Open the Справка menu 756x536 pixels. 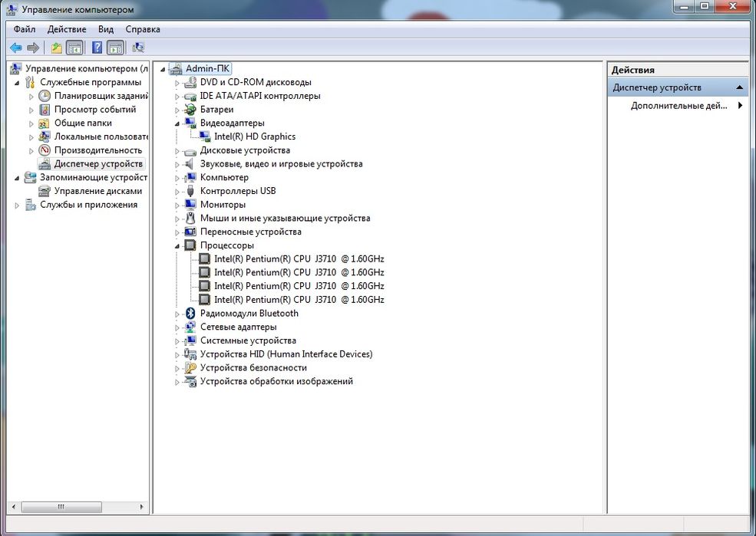pyautogui.click(x=143, y=29)
